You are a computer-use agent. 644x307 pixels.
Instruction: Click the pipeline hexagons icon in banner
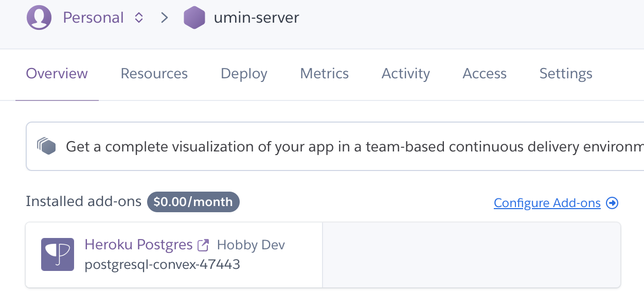pos(46,146)
